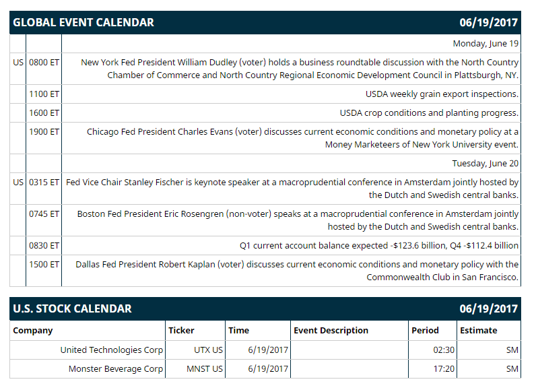Select the Tuesday, June 20 date row
The width and height of the screenshot is (536, 392).
tap(265, 164)
